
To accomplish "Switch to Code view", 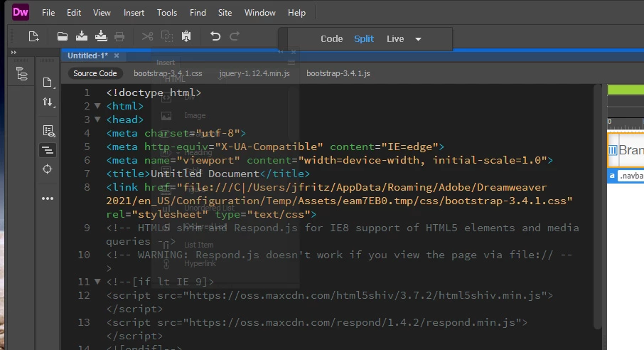I will click(x=331, y=38).
